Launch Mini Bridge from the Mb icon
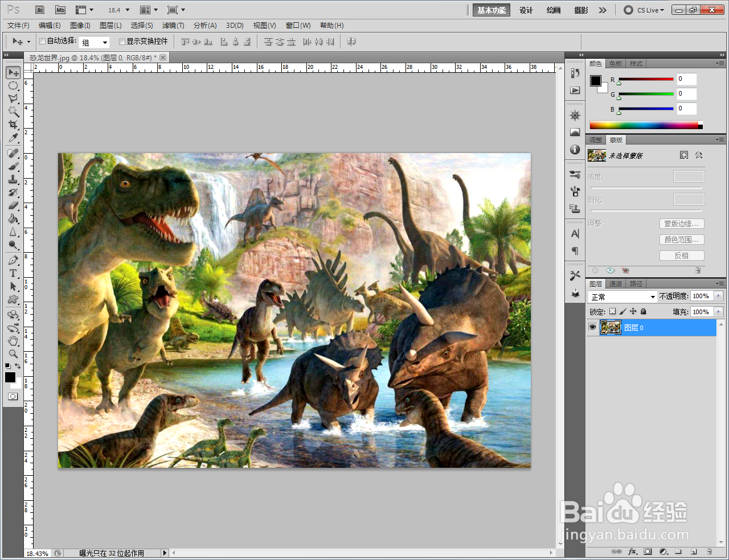729x560 pixels. pyautogui.click(x=60, y=10)
